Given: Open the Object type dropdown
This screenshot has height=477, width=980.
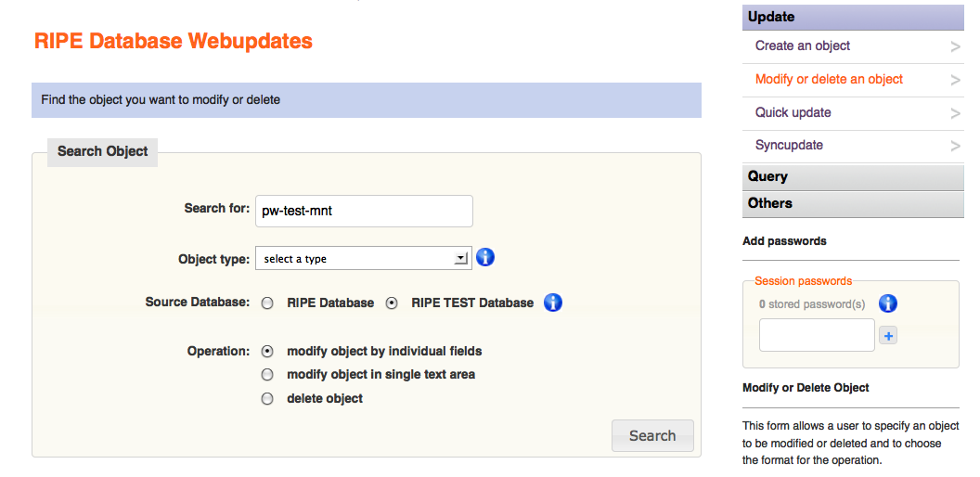Looking at the screenshot, I should (x=363, y=259).
